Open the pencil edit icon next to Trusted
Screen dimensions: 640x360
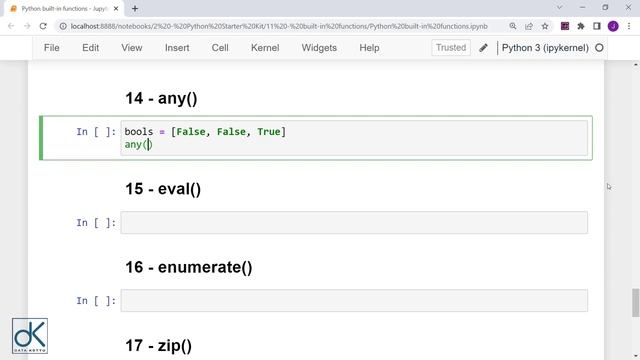tap(483, 48)
